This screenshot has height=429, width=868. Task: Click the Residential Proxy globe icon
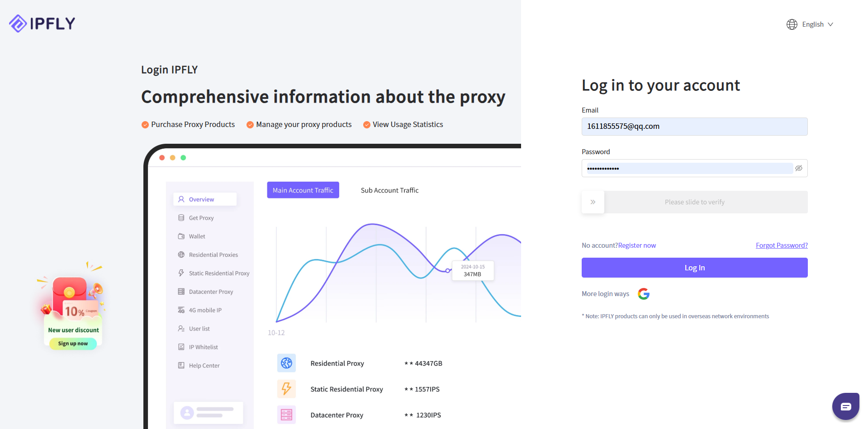click(x=286, y=363)
